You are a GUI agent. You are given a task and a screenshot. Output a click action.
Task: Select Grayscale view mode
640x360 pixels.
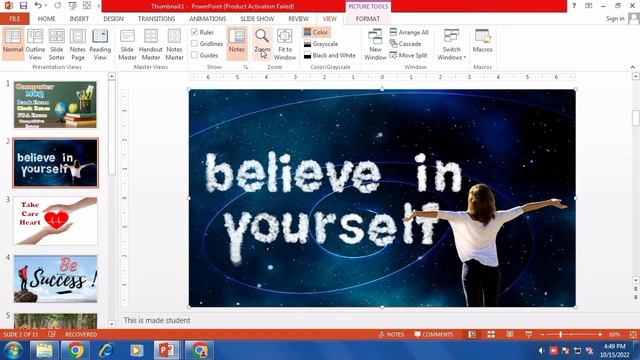321,44
